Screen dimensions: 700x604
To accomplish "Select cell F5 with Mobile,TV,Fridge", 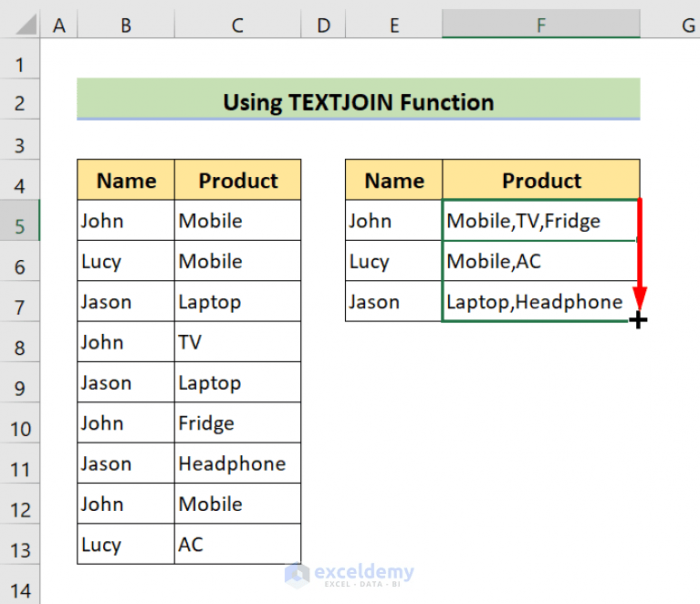I will (541, 220).
